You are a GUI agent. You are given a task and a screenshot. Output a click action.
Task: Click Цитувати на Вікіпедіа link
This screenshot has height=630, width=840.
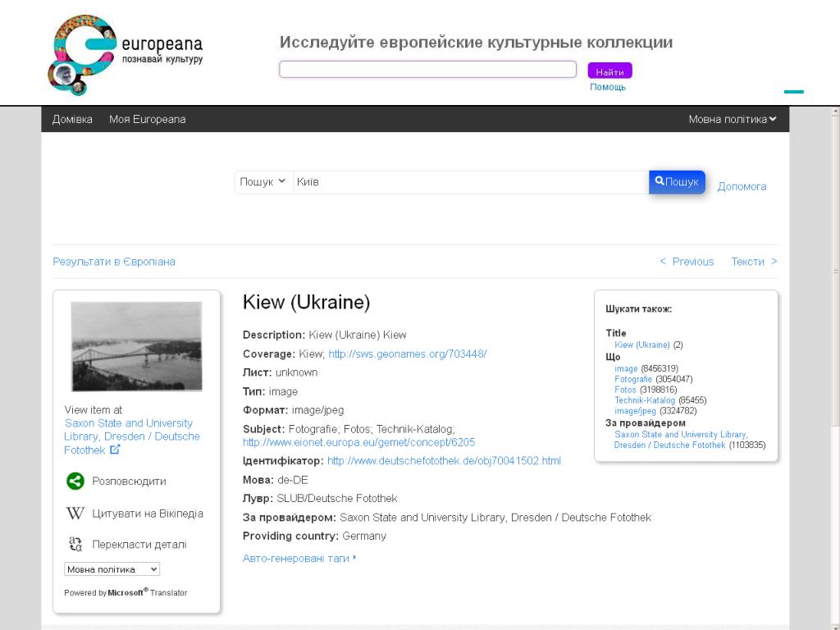tap(148, 514)
